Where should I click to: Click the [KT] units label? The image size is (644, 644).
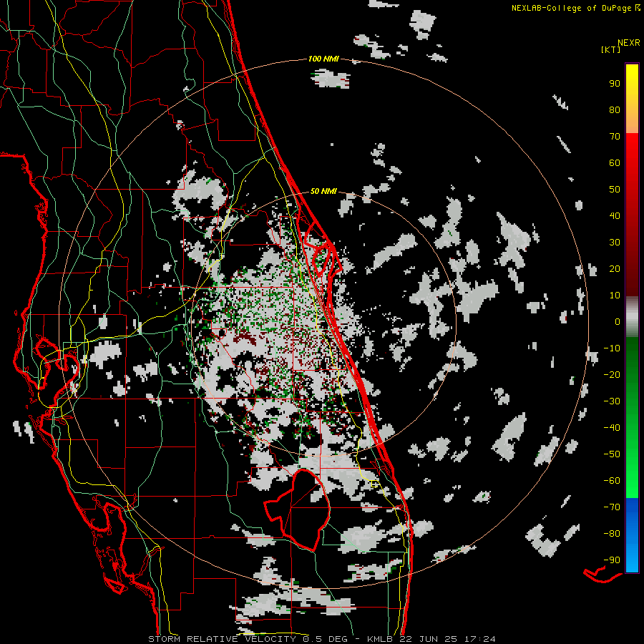coord(610,49)
